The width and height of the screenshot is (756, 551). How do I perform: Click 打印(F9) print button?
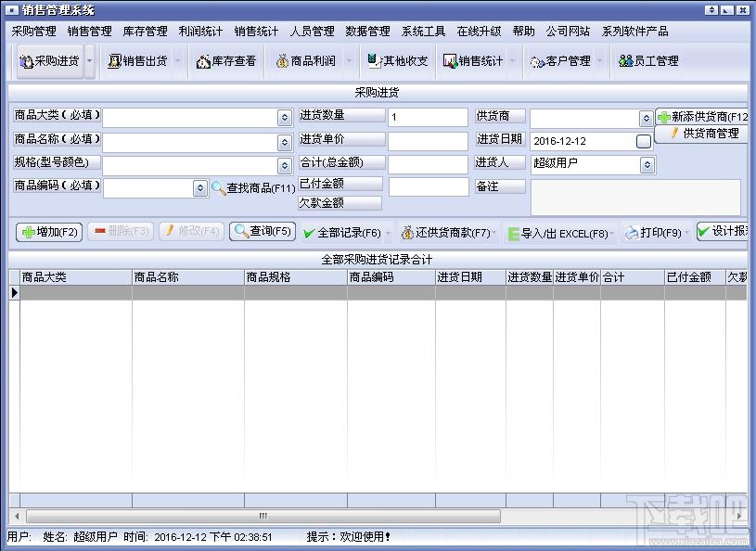pos(653,234)
